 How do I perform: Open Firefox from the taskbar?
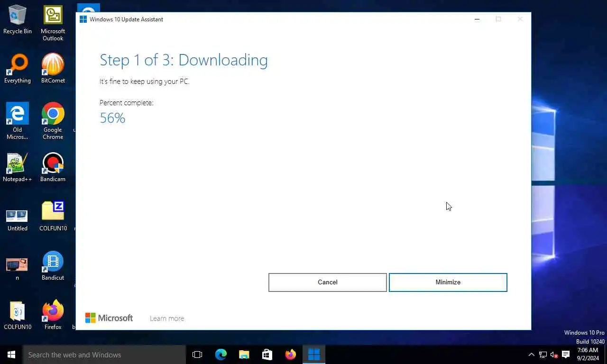point(291,355)
